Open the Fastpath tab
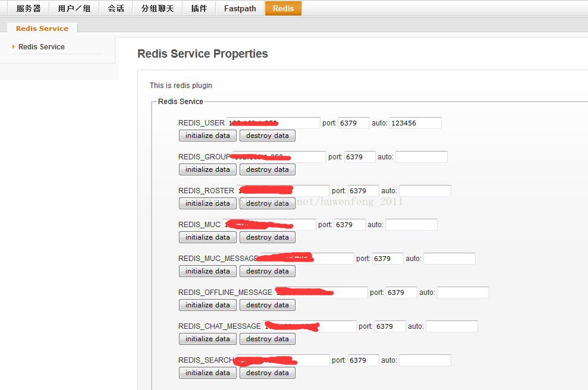 tap(240, 8)
